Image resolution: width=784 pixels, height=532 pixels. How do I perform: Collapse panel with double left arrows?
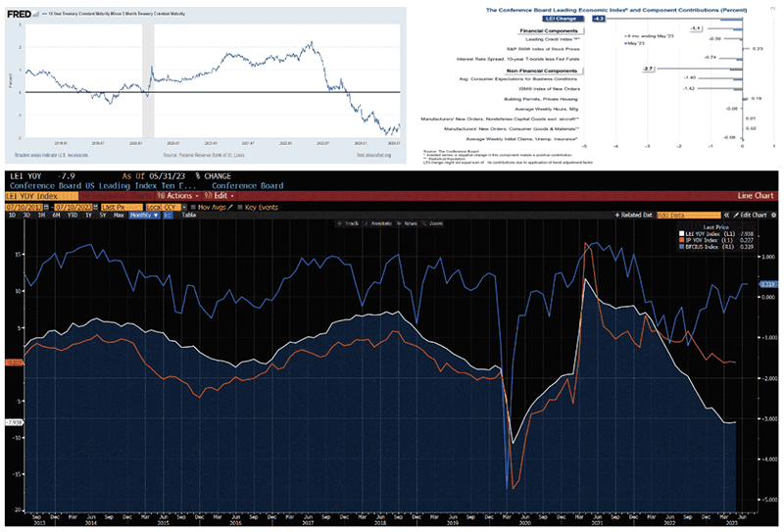pyautogui.click(x=727, y=215)
